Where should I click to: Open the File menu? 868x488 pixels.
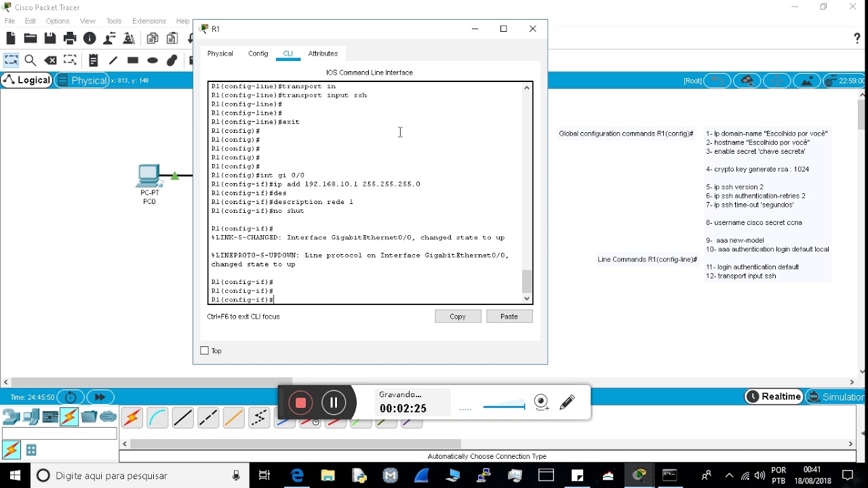9,21
